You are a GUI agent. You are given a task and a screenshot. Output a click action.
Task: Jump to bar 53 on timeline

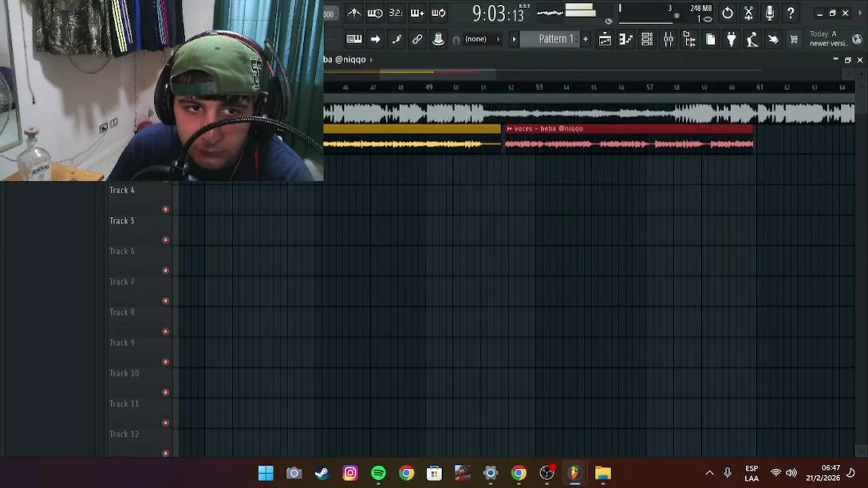tap(539, 87)
